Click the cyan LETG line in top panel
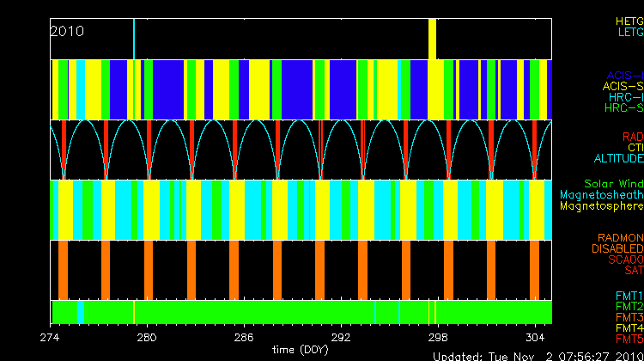Screen dimensions: 644x361 coord(134,39)
